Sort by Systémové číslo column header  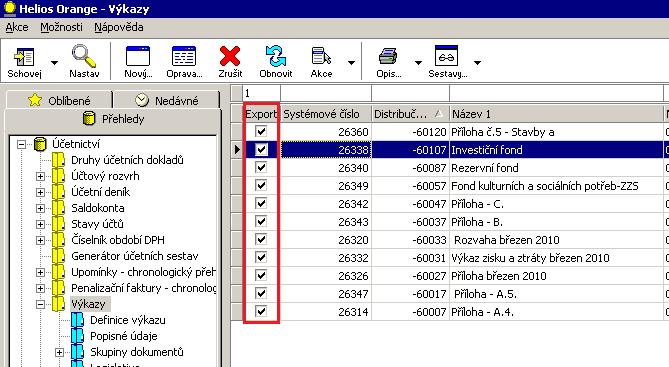tap(326, 114)
